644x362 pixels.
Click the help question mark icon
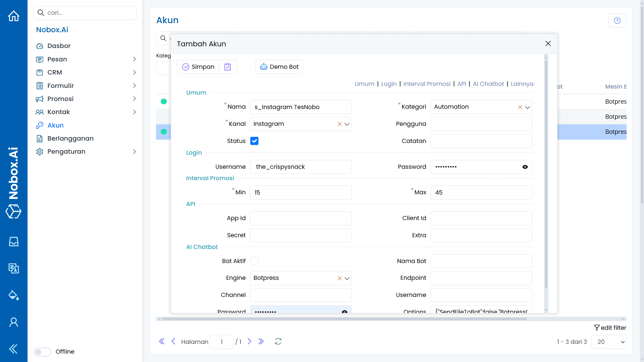(617, 20)
